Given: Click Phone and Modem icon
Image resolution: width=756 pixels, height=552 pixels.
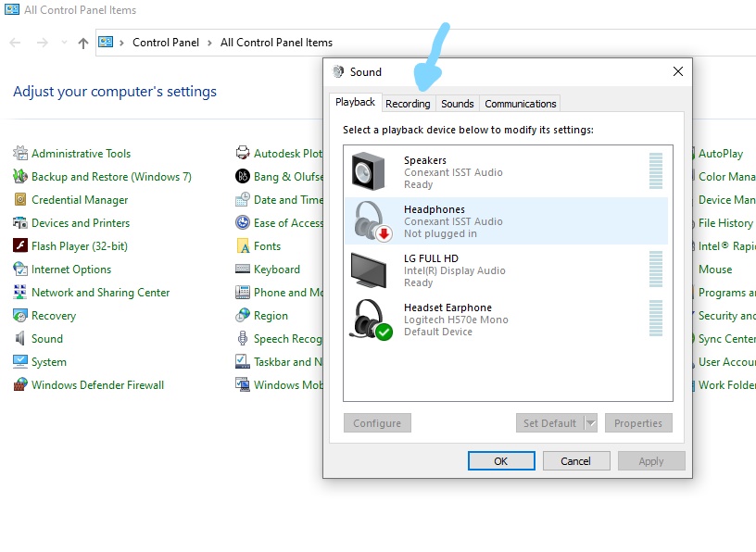Looking at the screenshot, I should click(243, 292).
